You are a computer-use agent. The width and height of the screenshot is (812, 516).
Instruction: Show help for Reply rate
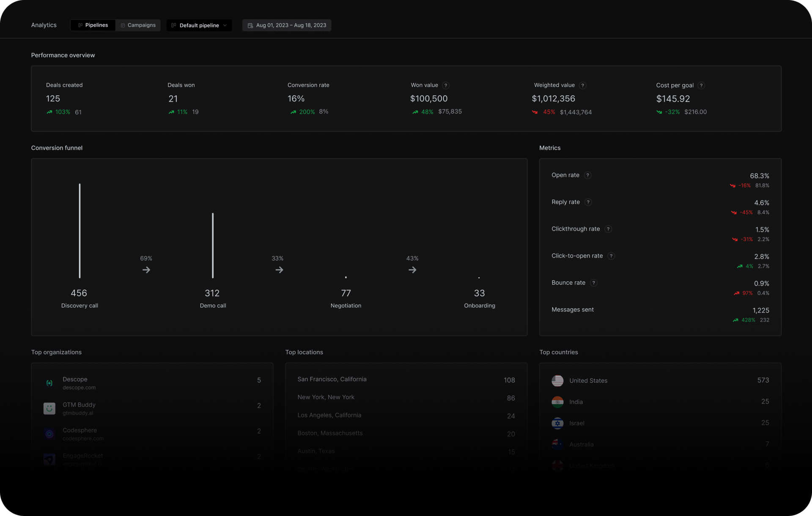pos(588,202)
